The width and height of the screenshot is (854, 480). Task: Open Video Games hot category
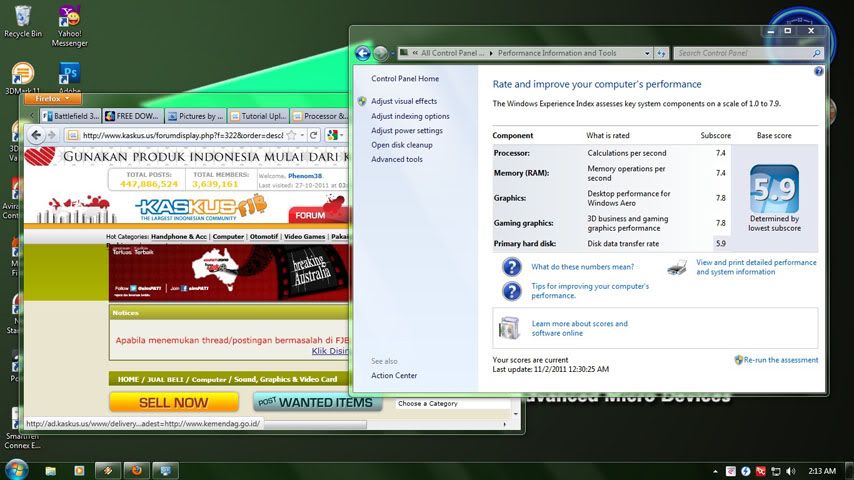(304, 236)
